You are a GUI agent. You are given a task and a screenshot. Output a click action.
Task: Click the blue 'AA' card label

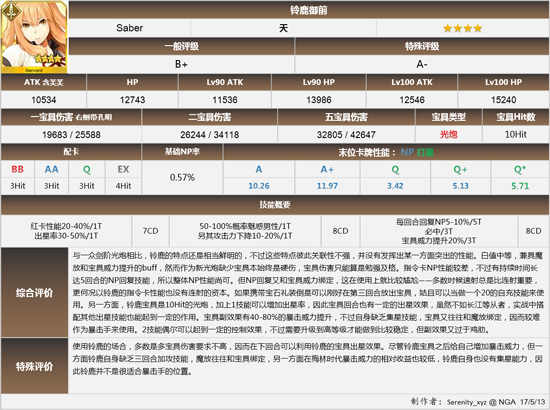52,169
